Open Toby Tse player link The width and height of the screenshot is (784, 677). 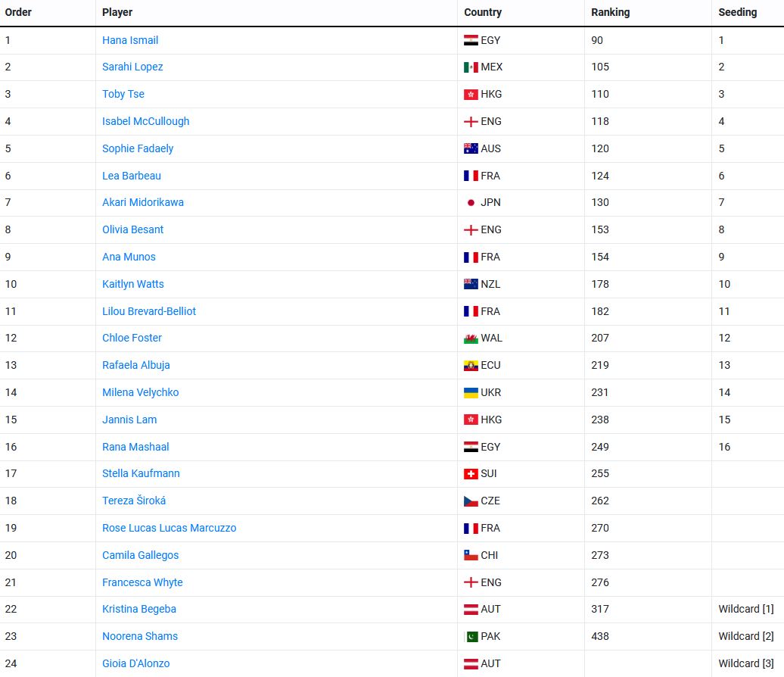[x=123, y=94]
